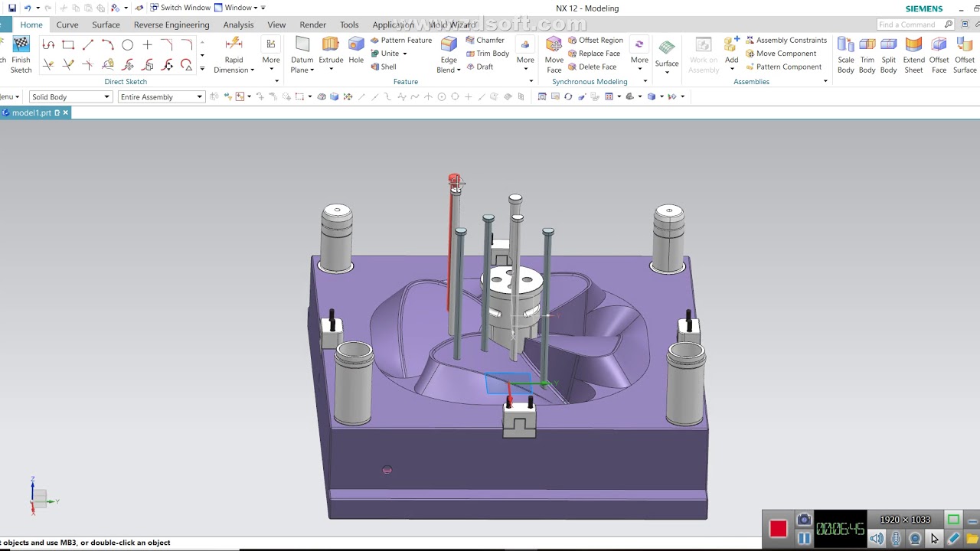Click the Pattern Feature command
Viewport: 980px width, 551px height.
click(401, 40)
